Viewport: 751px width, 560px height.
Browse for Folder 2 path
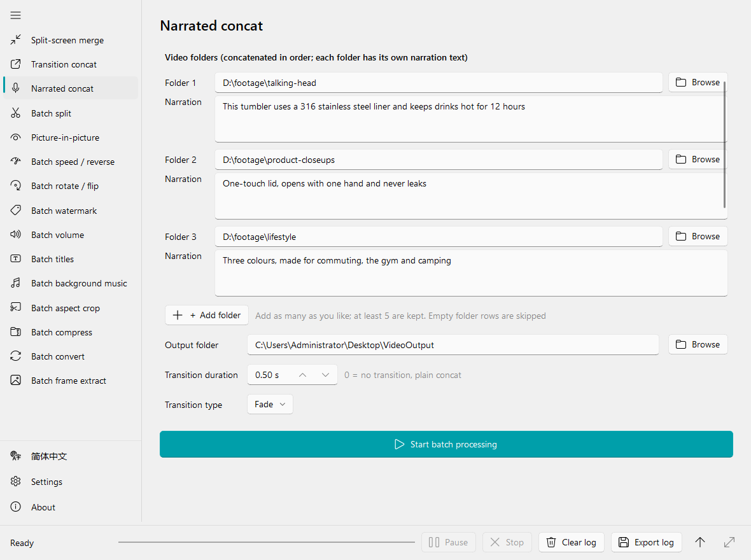pos(698,160)
